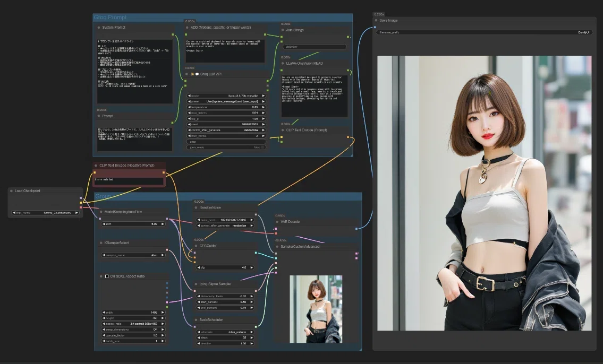This screenshot has height=364, width=603.
Task: Collapse the SamplerCustomAdvanced node using its dot
Action: [x=277, y=247]
